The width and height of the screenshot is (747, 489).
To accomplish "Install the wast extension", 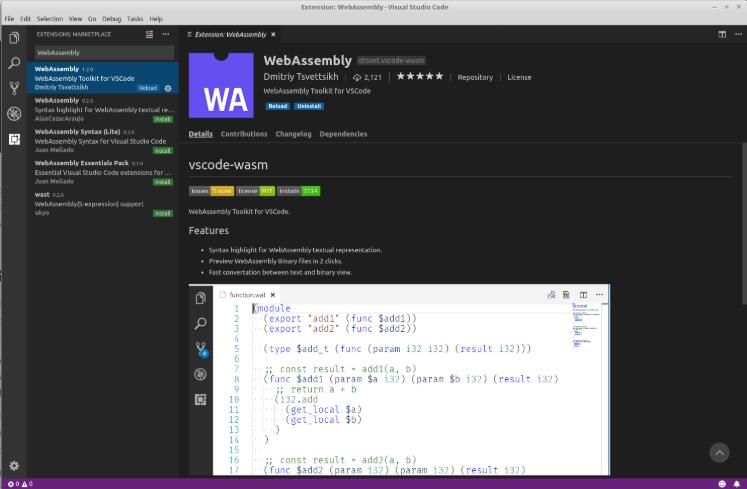I will coord(162,214).
